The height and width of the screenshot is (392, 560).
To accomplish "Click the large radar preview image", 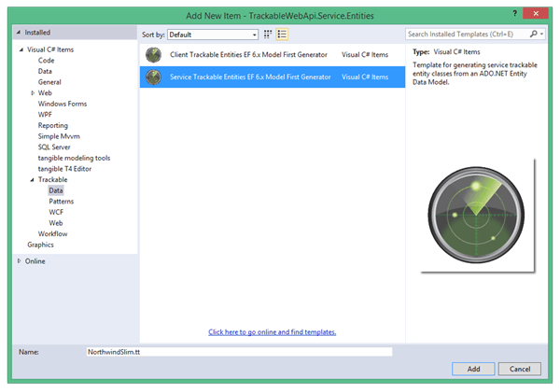I will tap(476, 215).
